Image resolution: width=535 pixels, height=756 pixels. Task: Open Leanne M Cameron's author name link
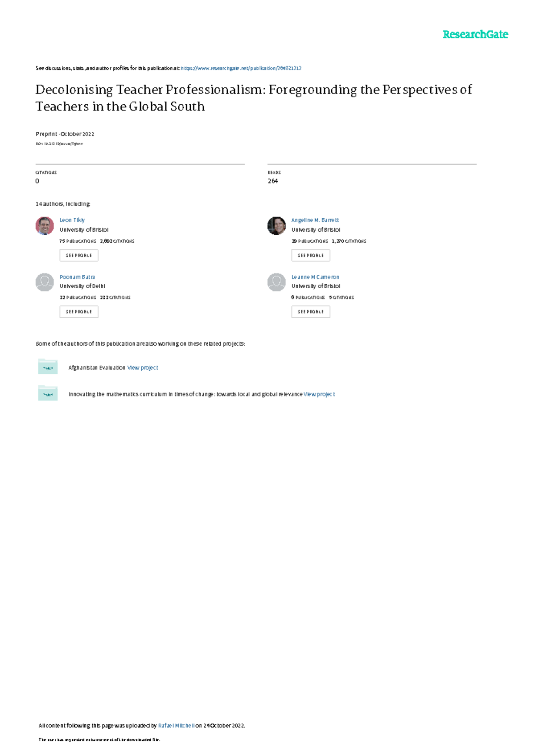(315, 277)
